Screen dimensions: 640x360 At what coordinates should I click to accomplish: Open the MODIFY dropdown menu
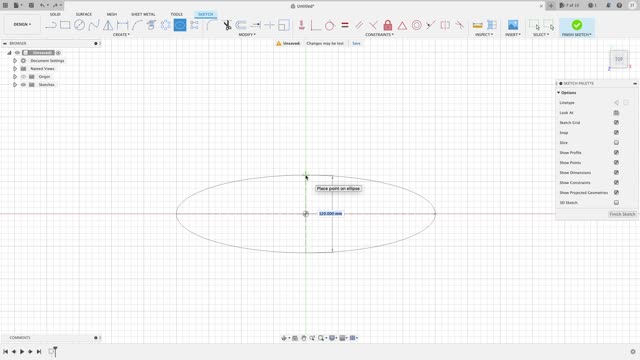pos(247,35)
